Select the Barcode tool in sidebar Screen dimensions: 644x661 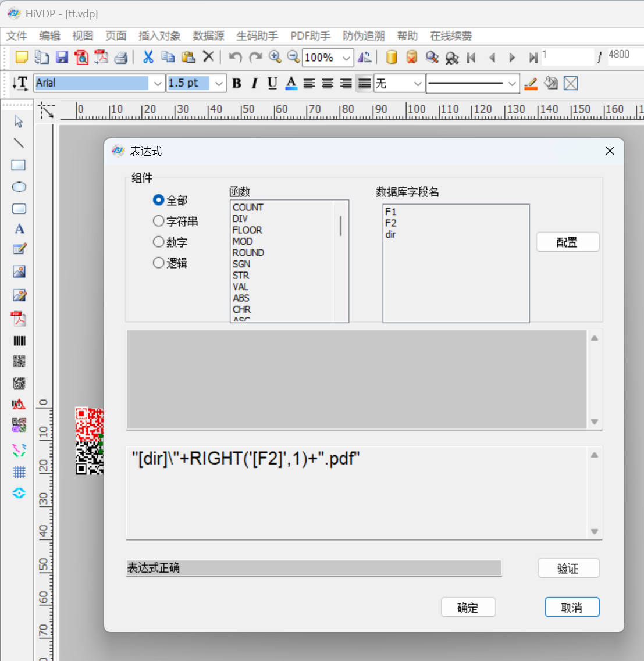pos(19,341)
